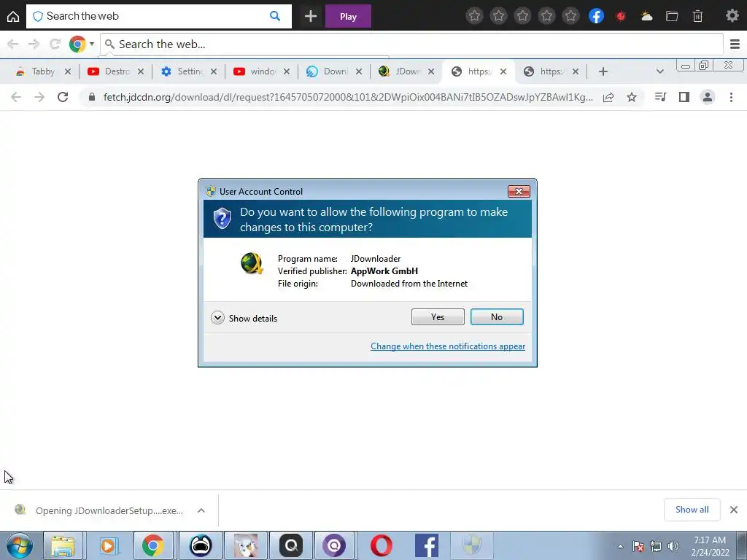Open JDownloaderSetup download options chevron
Image resolution: width=747 pixels, height=560 pixels.
pyautogui.click(x=201, y=510)
